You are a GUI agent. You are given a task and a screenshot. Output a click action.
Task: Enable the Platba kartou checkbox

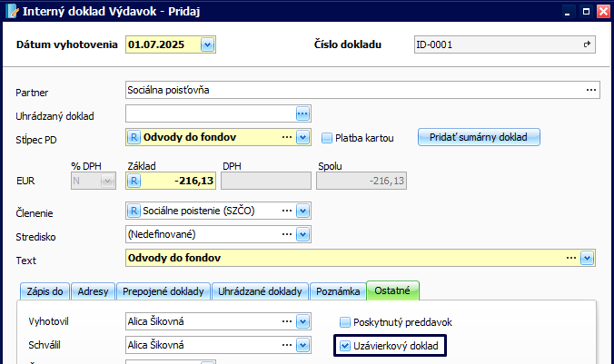pyautogui.click(x=328, y=138)
